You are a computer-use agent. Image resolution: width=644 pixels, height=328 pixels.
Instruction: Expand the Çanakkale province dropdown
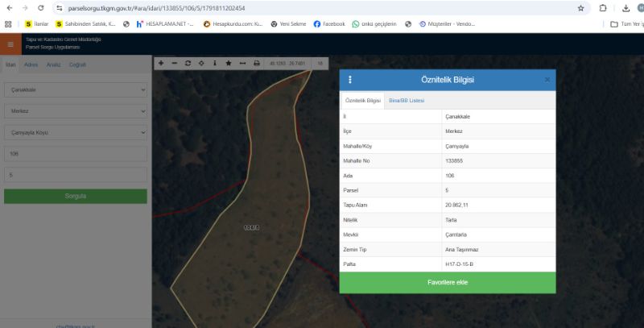click(x=76, y=89)
